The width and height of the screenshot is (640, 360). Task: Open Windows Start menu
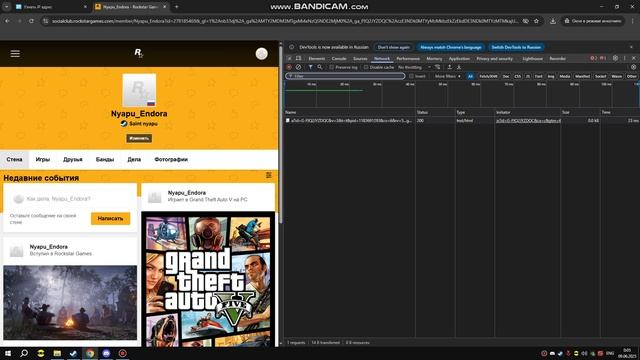8,353
